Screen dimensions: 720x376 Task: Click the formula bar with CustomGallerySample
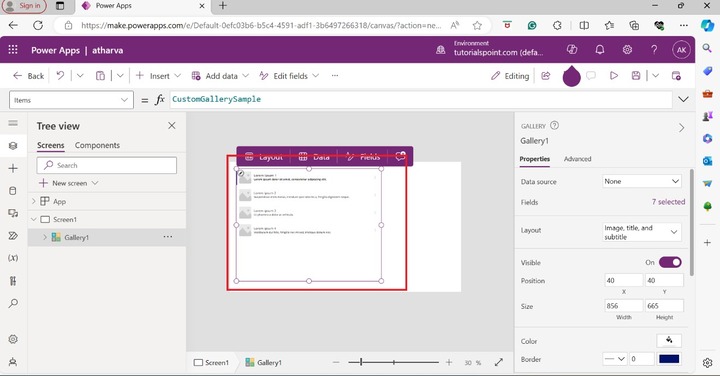coord(420,100)
